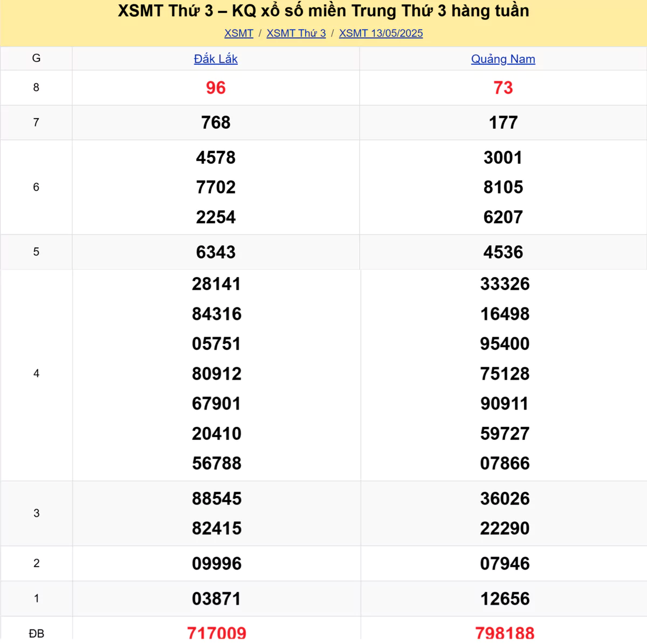Open the Đắk Lắk province link
Image resolution: width=647 pixels, height=644 pixels.
[216, 59]
